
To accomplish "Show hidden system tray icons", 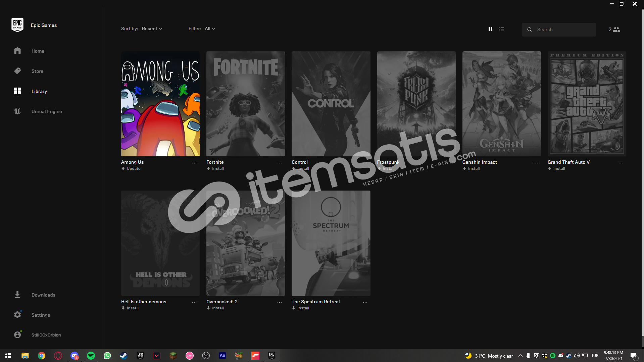I will (521, 356).
